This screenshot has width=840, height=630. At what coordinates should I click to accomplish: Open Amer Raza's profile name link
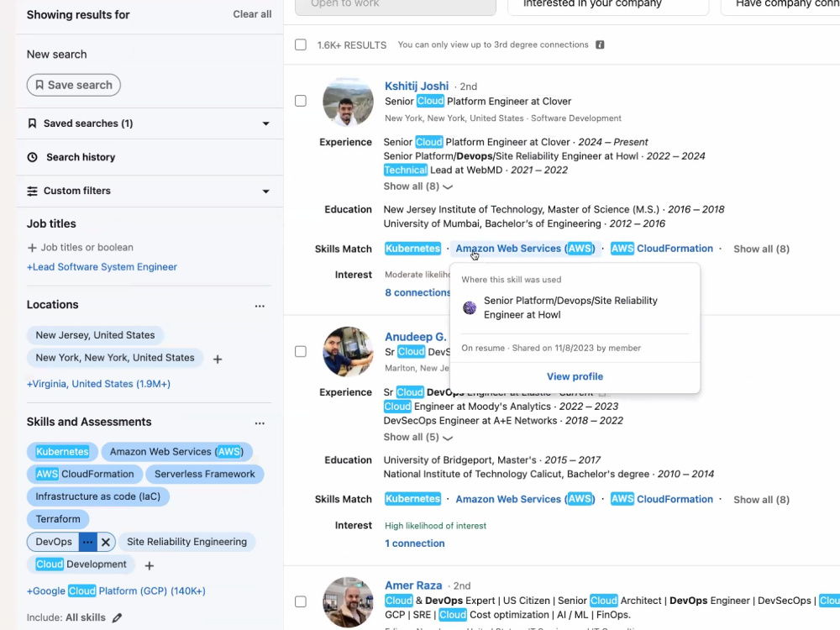(x=413, y=585)
